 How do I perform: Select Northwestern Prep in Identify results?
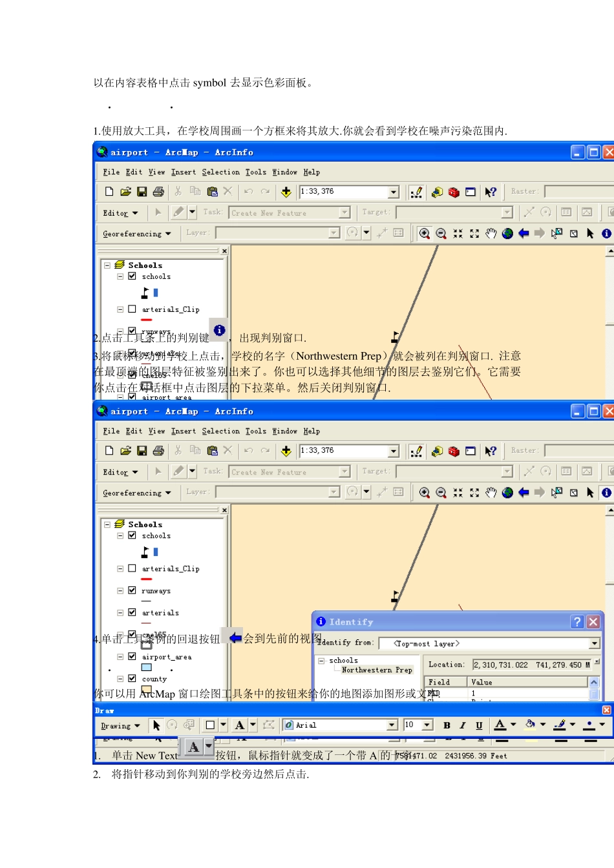tap(377, 670)
